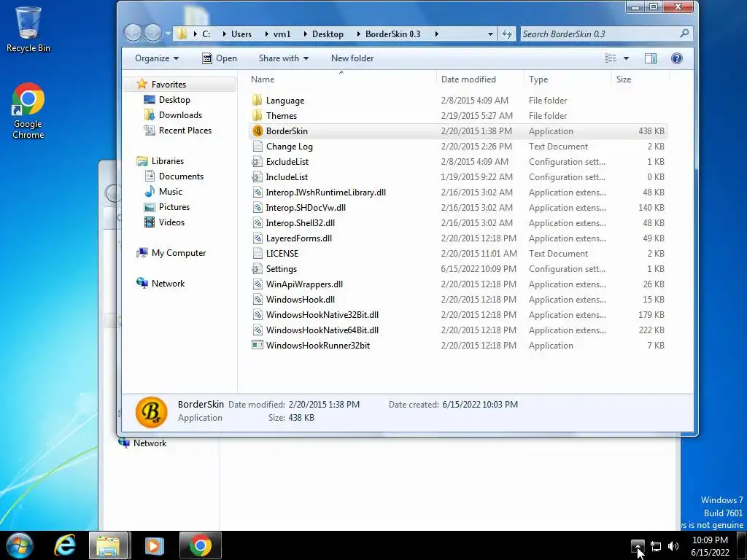The image size is (747, 560).
Task: Open the Pictures library
Action: coord(174,206)
